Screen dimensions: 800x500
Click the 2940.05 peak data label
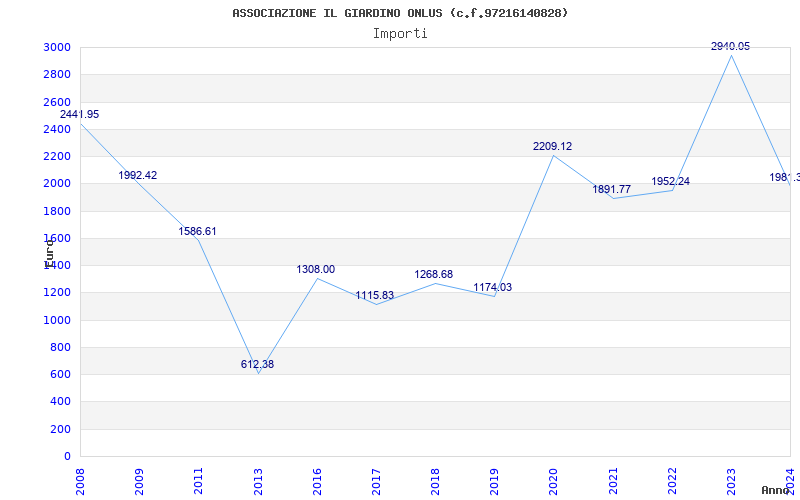[x=731, y=46]
